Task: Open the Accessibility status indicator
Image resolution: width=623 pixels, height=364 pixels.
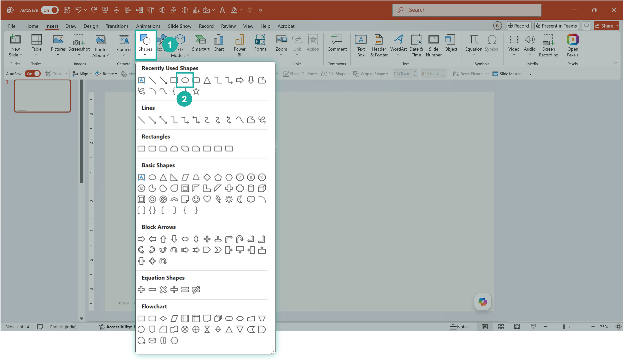Action: pyautogui.click(x=117, y=327)
